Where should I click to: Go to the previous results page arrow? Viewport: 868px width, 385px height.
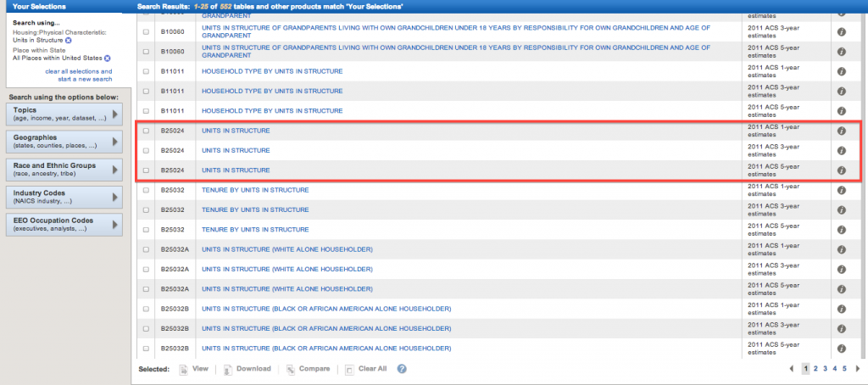(792, 369)
